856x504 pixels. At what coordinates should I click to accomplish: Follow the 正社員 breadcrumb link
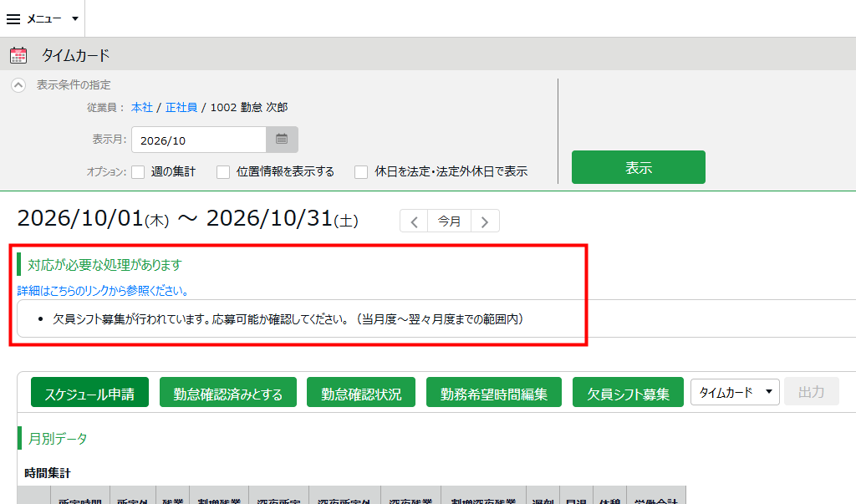[x=181, y=108]
